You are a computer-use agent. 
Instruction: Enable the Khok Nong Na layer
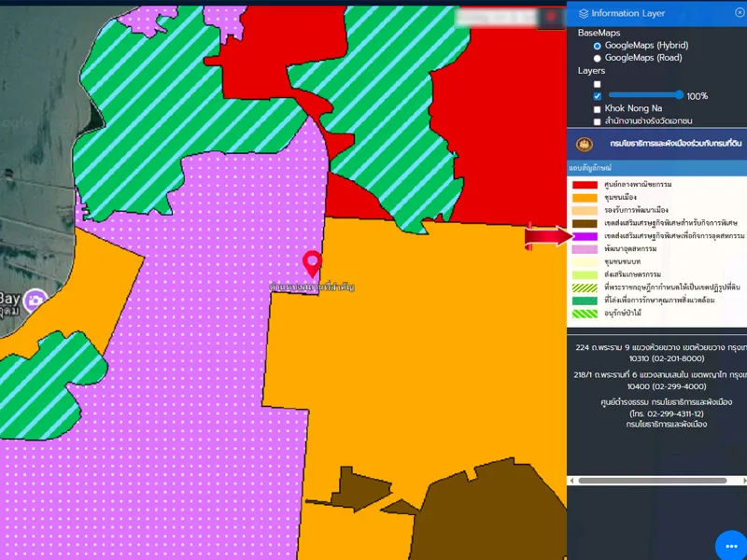point(598,109)
